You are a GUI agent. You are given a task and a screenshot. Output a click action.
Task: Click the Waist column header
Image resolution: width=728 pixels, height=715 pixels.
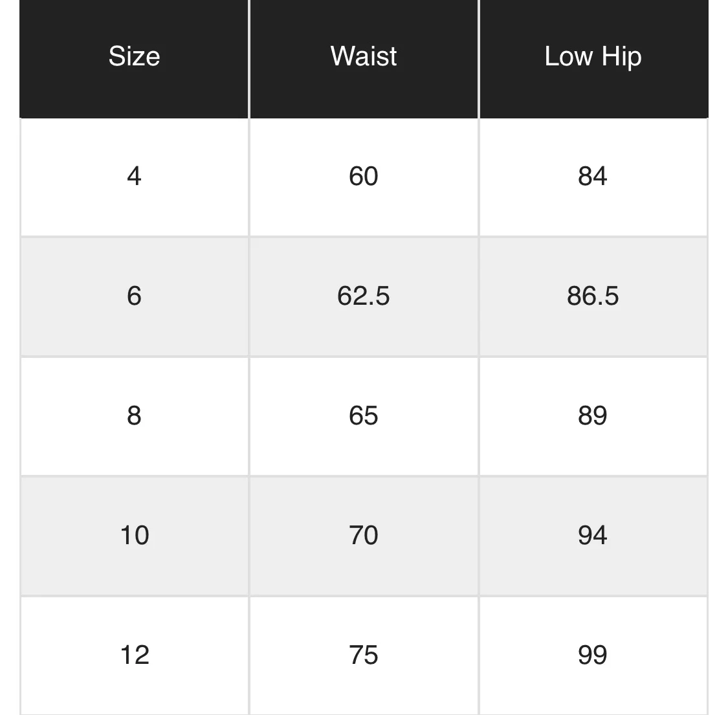[x=364, y=57]
